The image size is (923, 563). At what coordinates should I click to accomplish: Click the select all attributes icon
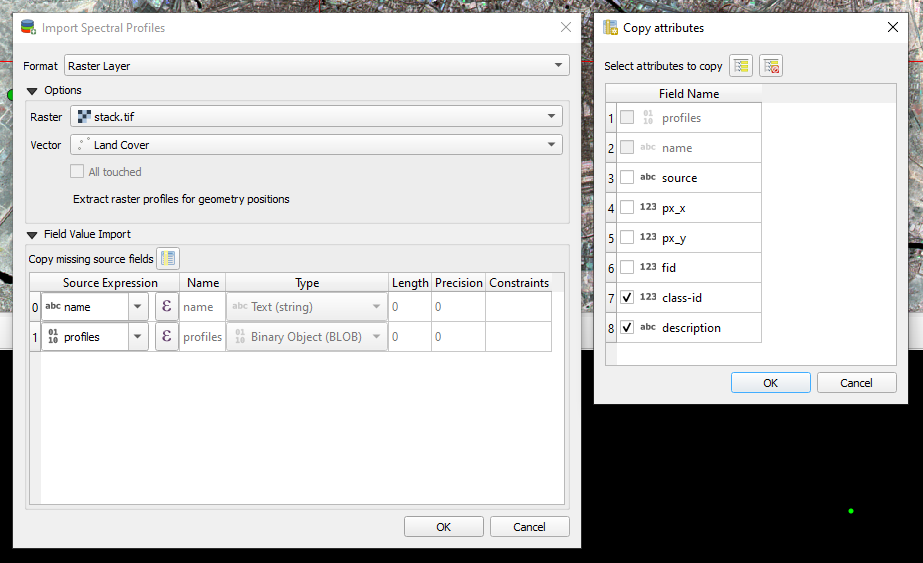tap(741, 66)
